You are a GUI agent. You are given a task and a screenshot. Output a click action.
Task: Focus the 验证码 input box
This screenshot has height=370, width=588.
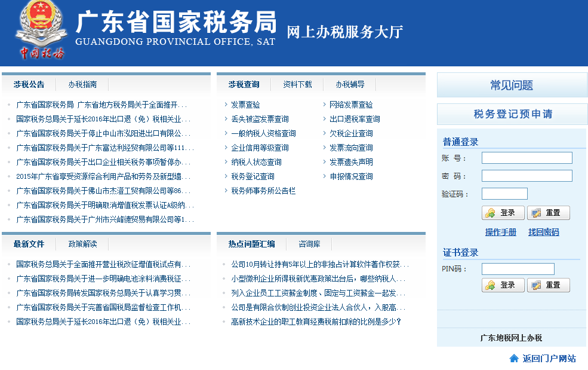(x=504, y=194)
